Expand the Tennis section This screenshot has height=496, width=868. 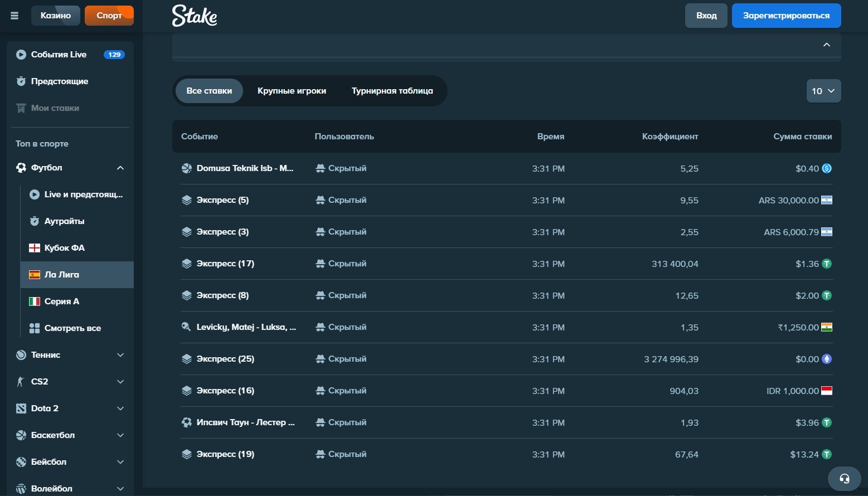tap(120, 355)
